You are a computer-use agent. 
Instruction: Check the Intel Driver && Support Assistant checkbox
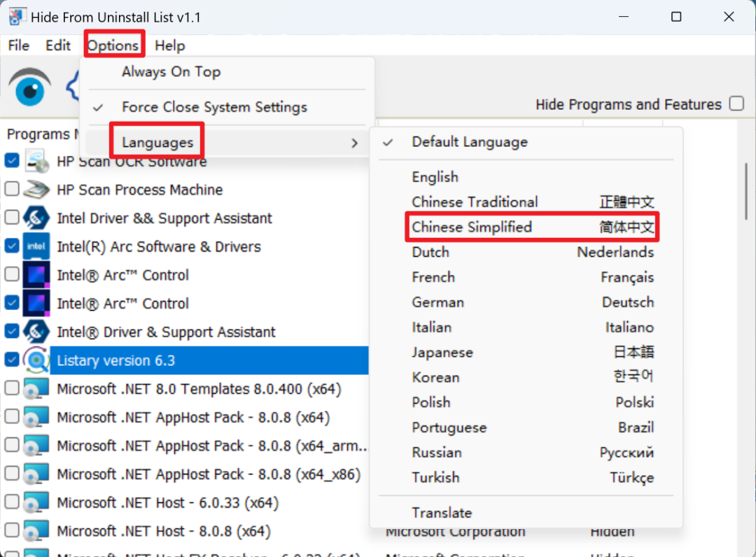[x=12, y=218]
